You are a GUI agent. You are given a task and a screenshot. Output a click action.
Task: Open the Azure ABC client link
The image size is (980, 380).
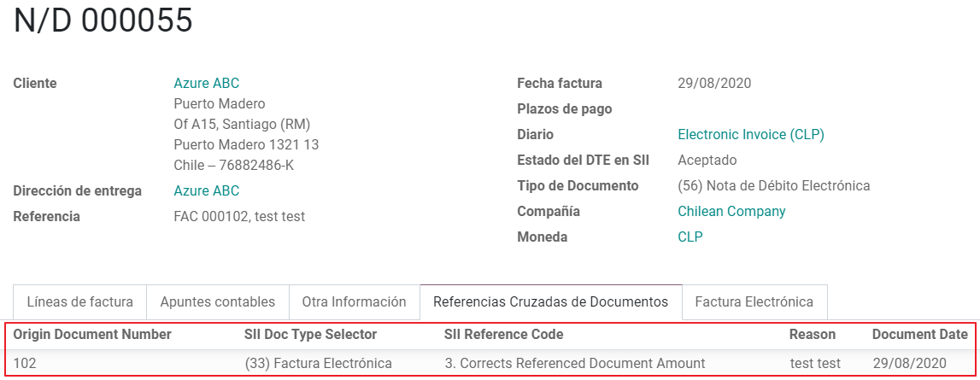pyautogui.click(x=206, y=83)
